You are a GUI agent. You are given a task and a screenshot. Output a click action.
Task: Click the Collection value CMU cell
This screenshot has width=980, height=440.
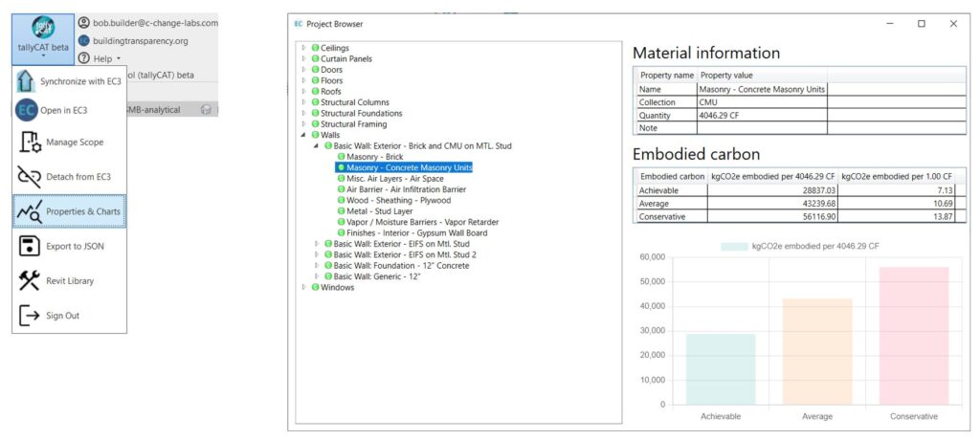click(762, 102)
